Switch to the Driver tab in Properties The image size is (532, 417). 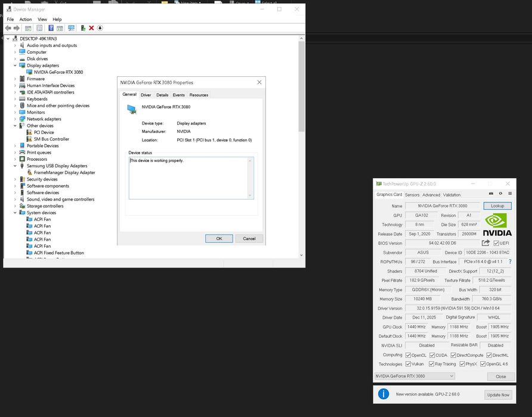tap(146, 95)
